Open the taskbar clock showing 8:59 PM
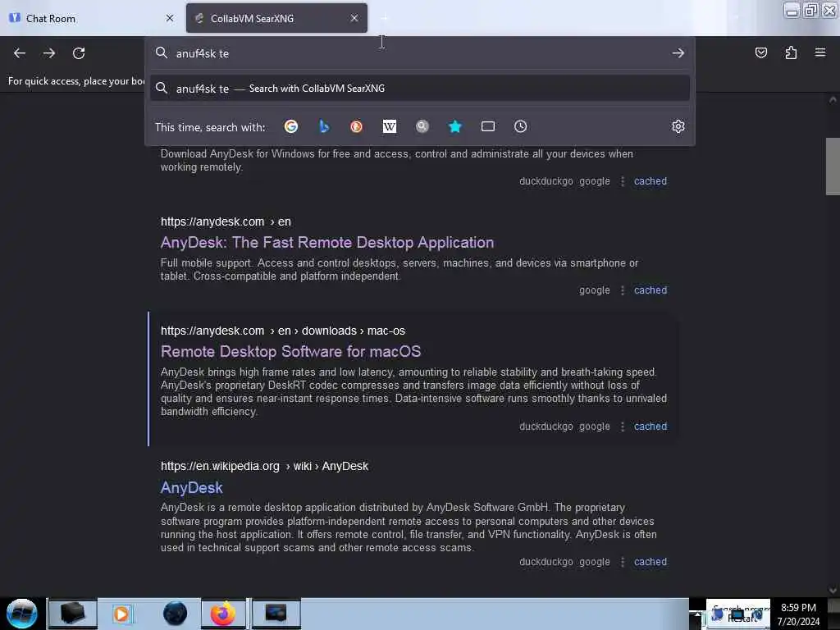 point(798,614)
